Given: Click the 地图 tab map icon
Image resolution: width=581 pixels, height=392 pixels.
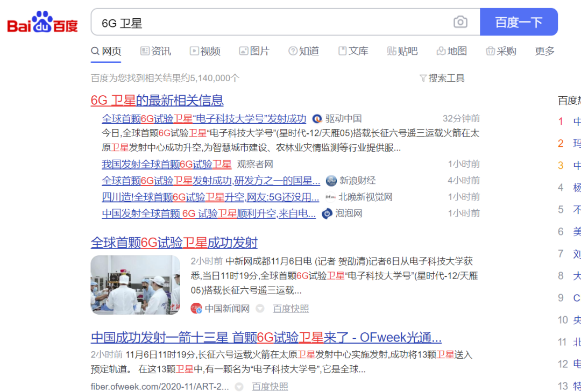Looking at the screenshot, I should click(441, 51).
